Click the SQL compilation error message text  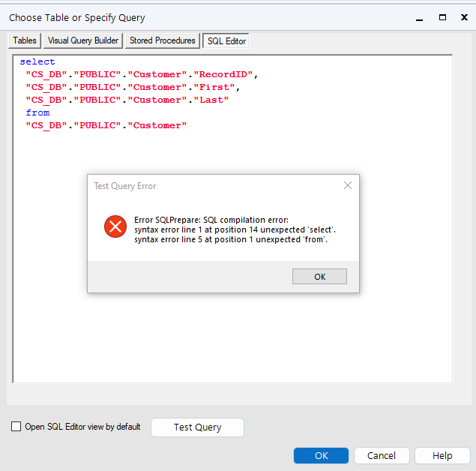pyautogui.click(x=235, y=229)
